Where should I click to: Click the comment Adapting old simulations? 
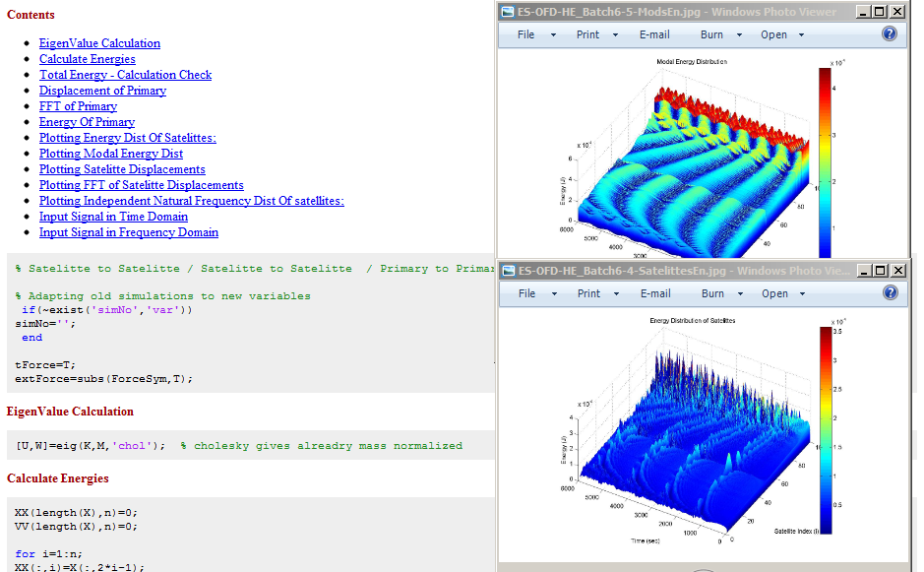click(162, 296)
